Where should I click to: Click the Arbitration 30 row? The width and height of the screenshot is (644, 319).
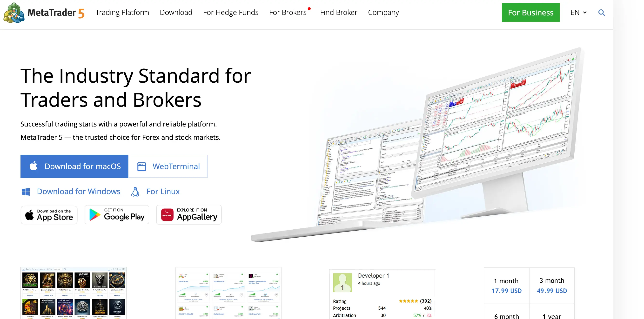[382, 315]
